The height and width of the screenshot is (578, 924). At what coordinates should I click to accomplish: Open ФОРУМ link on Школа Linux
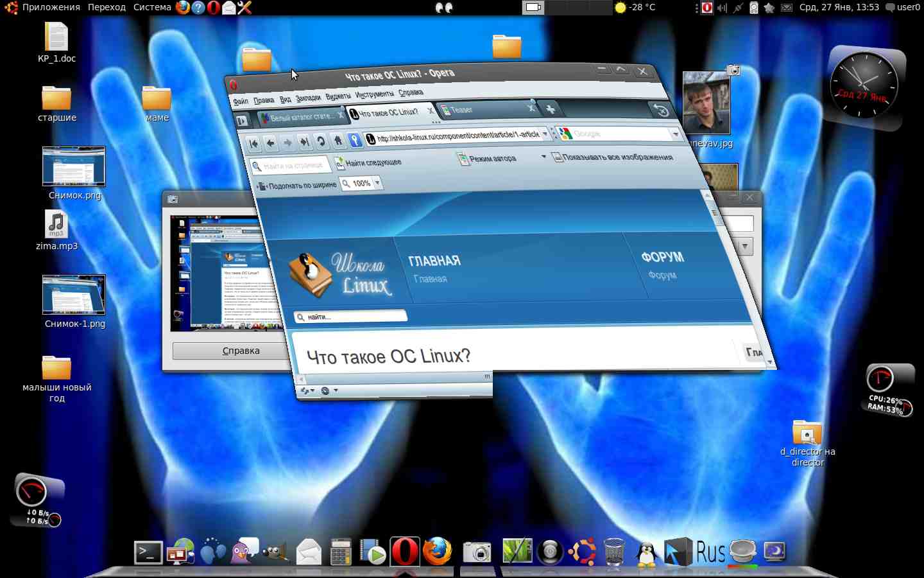[663, 257]
